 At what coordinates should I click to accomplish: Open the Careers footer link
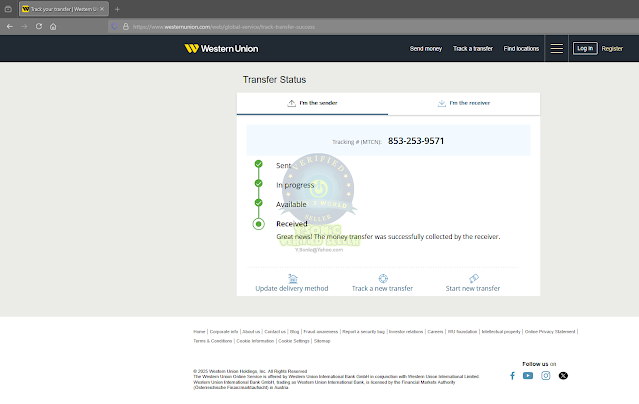435,331
